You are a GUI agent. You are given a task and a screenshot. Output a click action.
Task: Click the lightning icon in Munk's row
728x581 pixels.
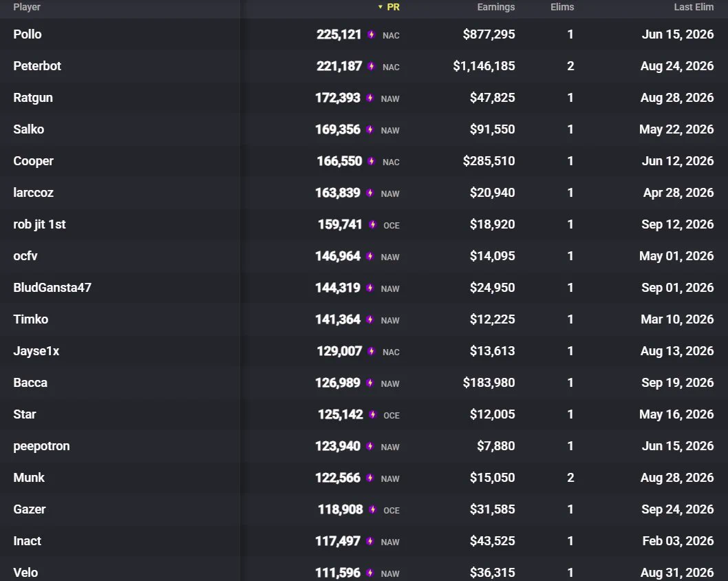tap(370, 478)
